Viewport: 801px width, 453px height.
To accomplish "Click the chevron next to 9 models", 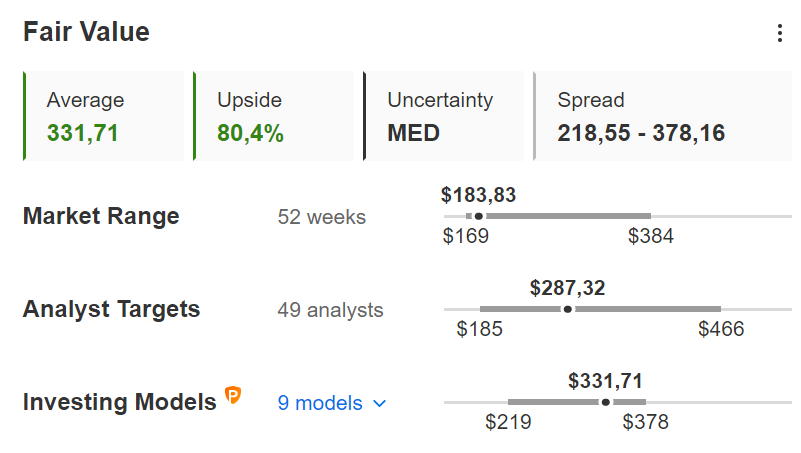I will 380,403.
